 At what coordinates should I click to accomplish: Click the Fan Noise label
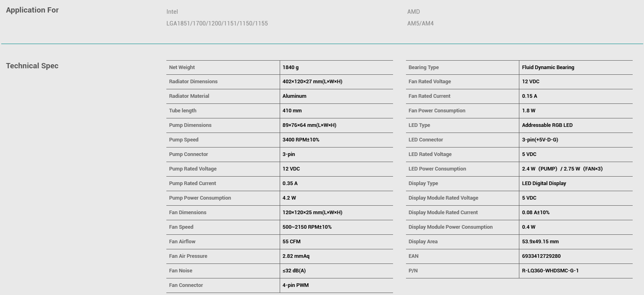tap(181, 271)
